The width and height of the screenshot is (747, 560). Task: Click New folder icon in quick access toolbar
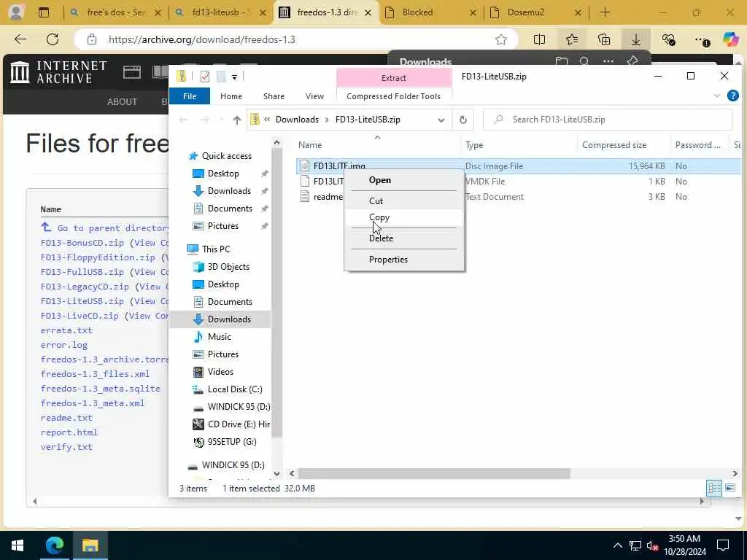[220, 77]
